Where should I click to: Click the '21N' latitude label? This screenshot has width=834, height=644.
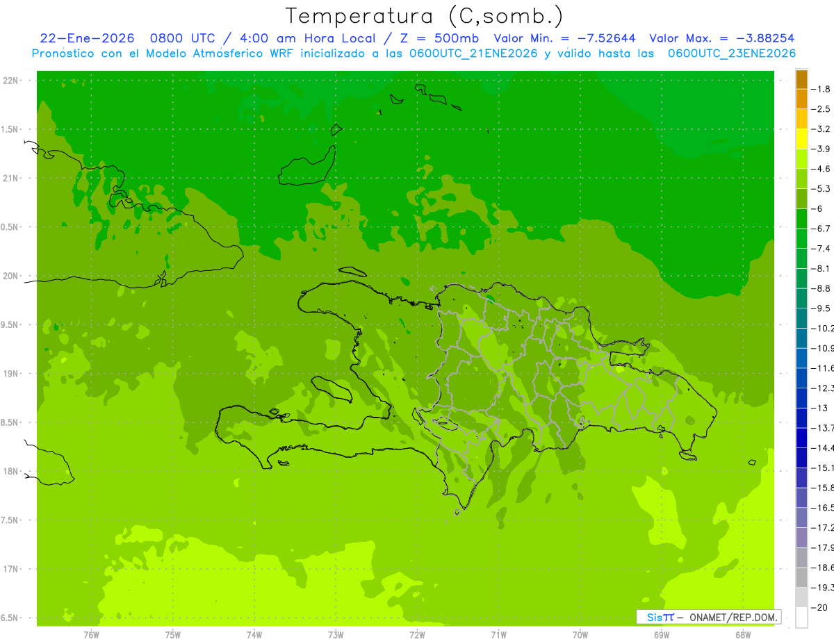11,178
